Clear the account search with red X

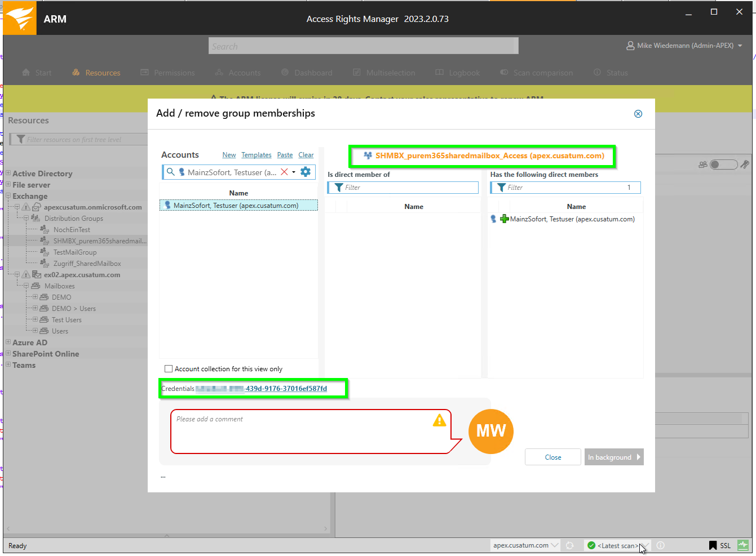285,172
